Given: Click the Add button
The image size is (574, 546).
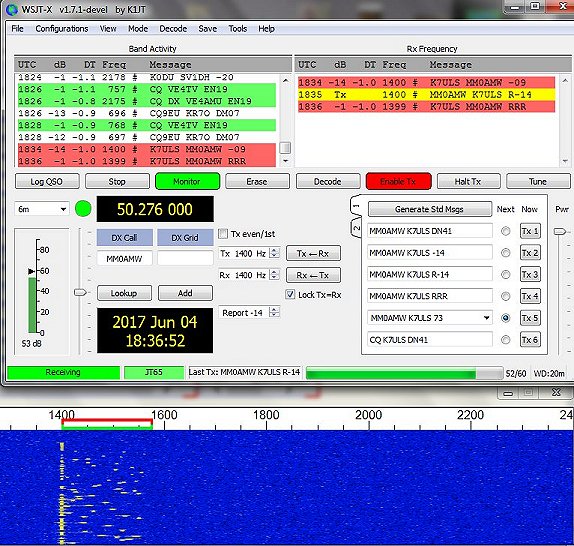Looking at the screenshot, I should 185,293.
